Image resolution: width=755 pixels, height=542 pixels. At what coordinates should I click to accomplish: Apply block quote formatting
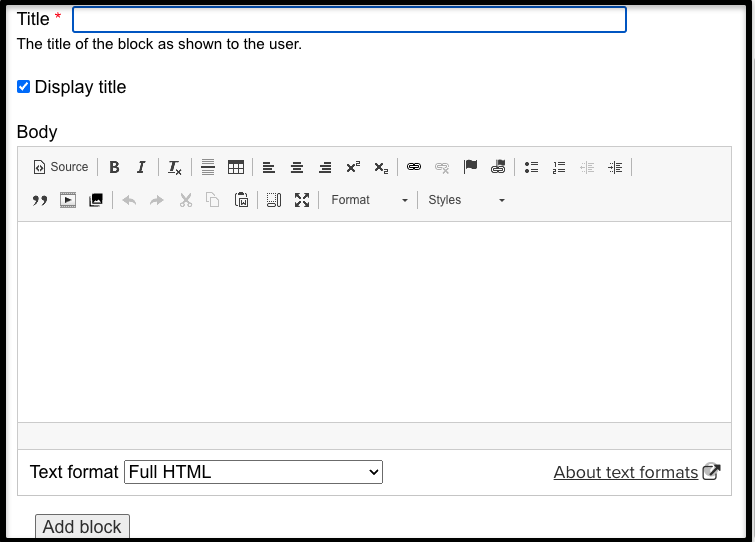pos(40,200)
